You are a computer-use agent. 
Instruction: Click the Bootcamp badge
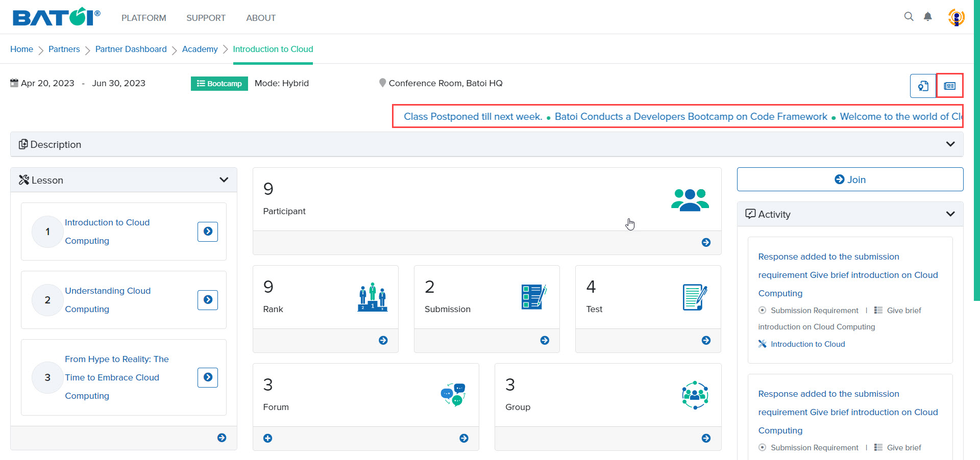[x=219, y=84]
